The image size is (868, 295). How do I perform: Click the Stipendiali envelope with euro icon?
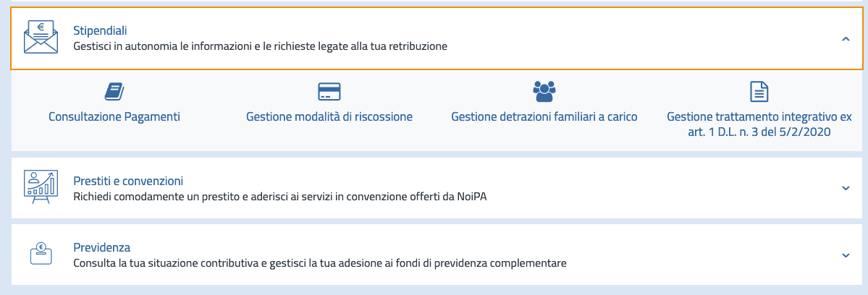tap(41, 38)
